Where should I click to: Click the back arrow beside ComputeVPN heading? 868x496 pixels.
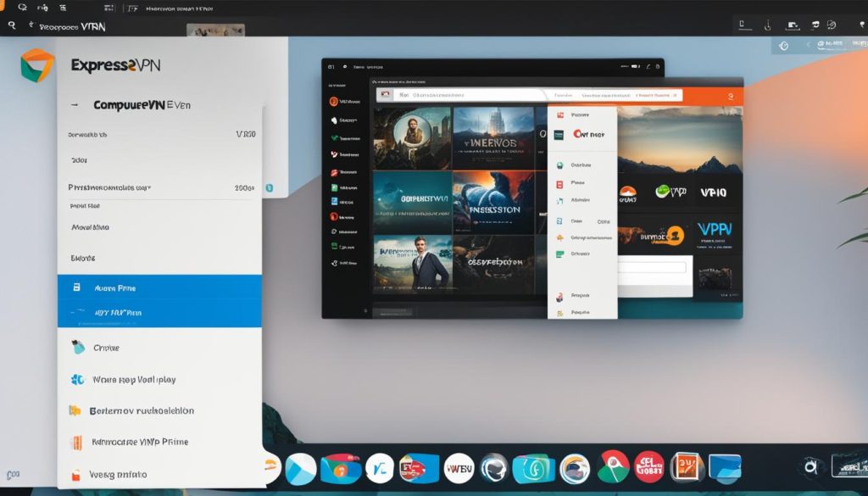tap(75, 104)
